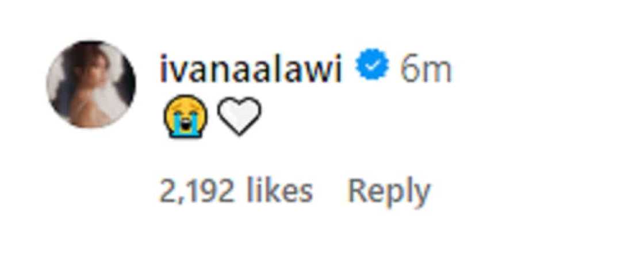Visit the ivanaalawi profile via username
Viewport: 644px width, 263px height.
pyautogui.click(x=252, y=70)
